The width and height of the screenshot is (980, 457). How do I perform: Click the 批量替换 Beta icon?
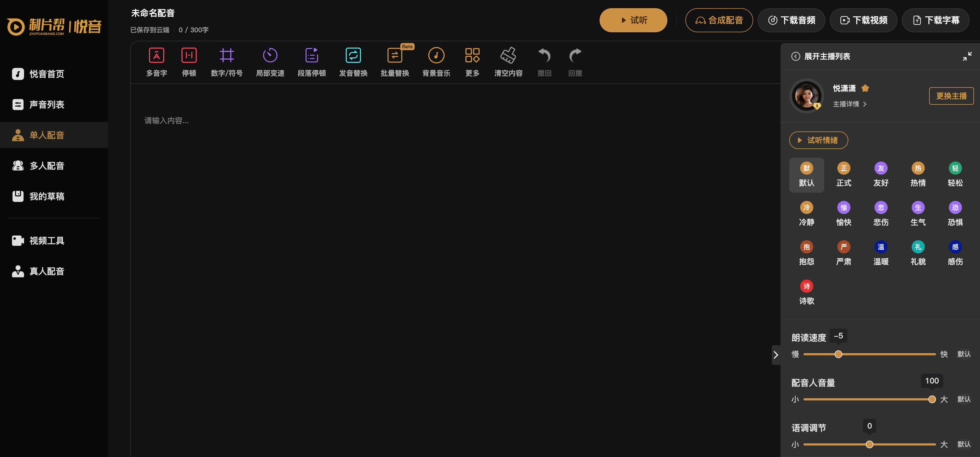[x=395, y=55]
